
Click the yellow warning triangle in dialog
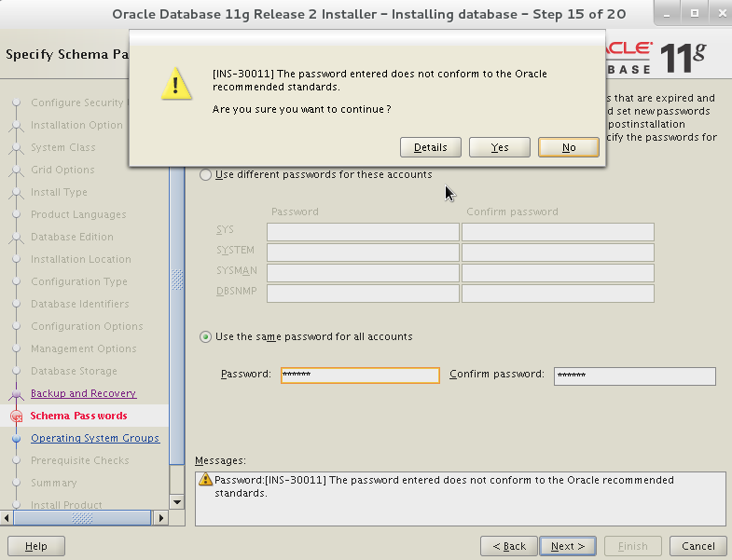point(176,84)
